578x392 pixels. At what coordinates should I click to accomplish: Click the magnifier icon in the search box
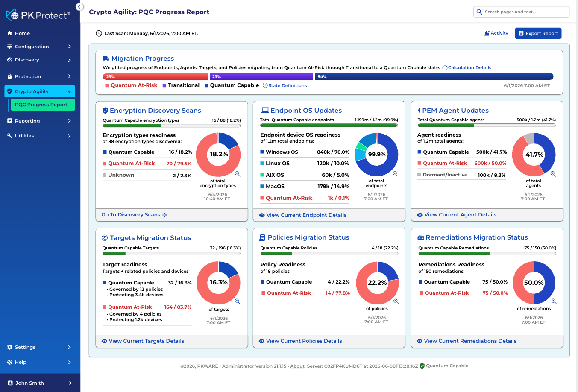[x=479, y=12]
